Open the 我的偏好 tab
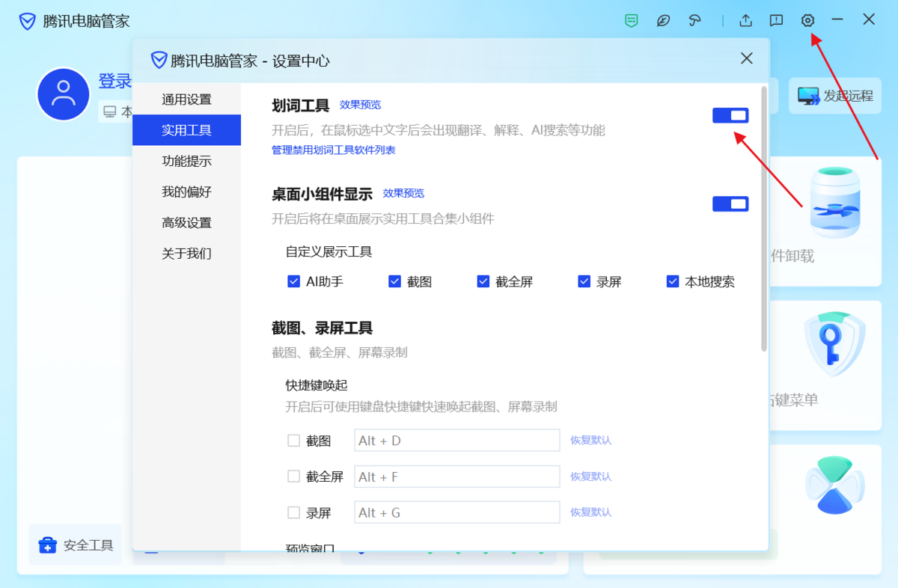This screenshot has height=588, width=898. (x=186, y=192)
